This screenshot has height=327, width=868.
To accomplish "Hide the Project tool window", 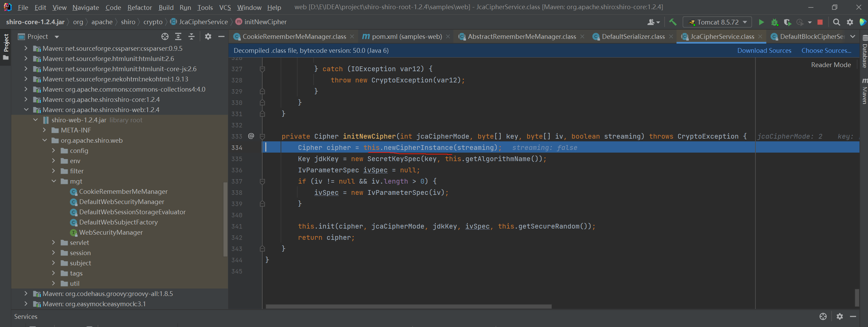I will (221, 36).
